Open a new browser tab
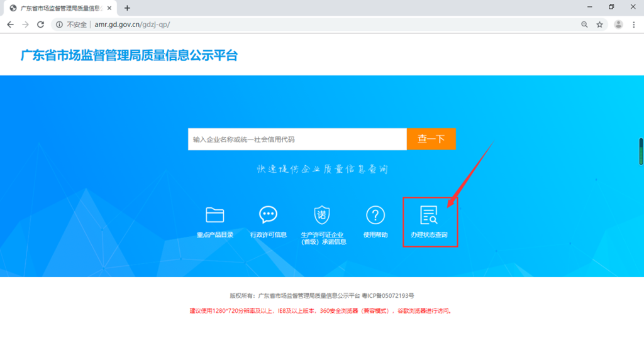 127,8
